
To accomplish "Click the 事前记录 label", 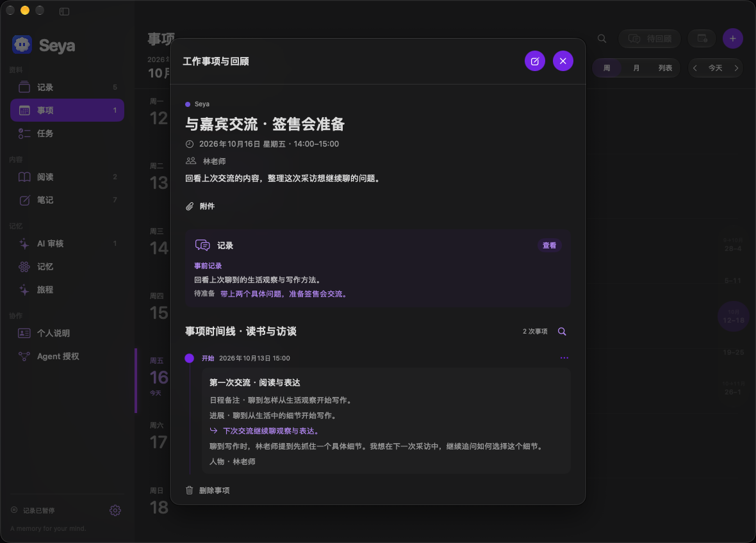I will click(x=208, y=266).
